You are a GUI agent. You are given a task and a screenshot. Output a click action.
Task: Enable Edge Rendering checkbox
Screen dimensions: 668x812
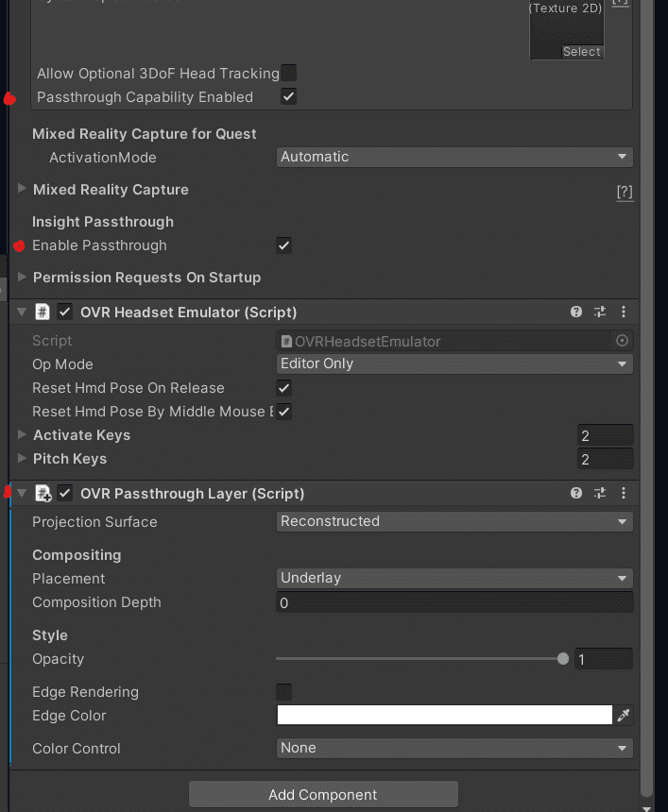(284, 692)
